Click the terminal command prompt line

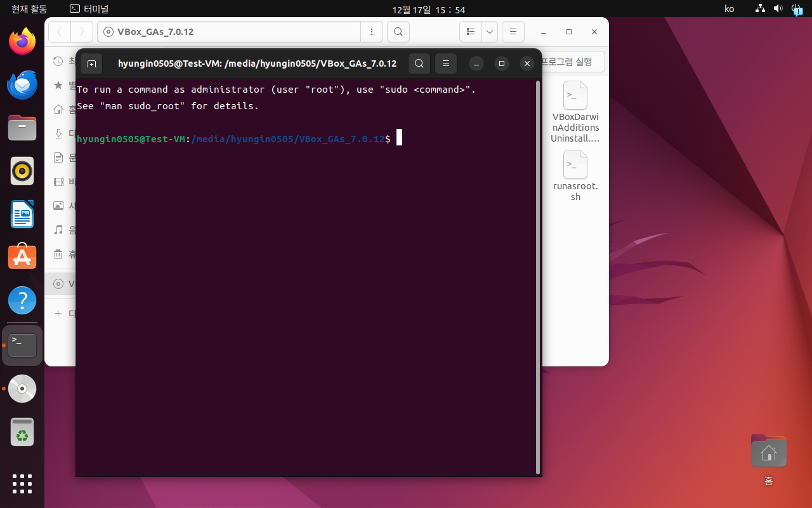click(240, 138)
